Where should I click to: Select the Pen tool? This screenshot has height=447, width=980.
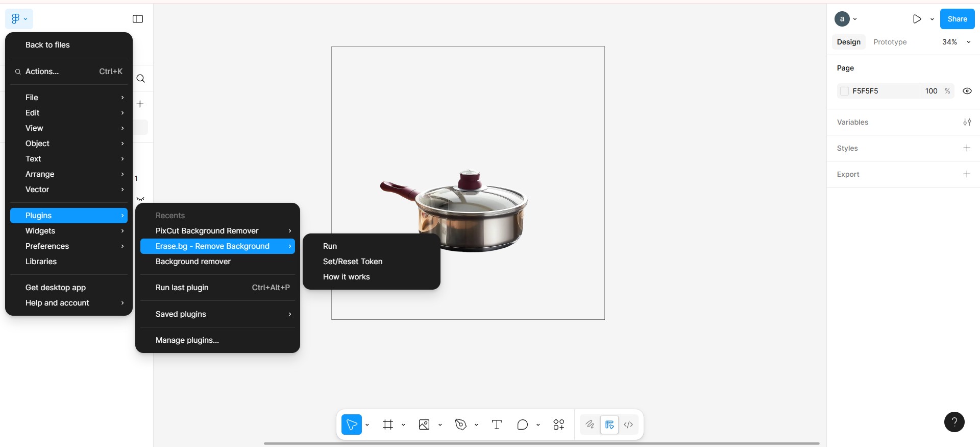461,425
